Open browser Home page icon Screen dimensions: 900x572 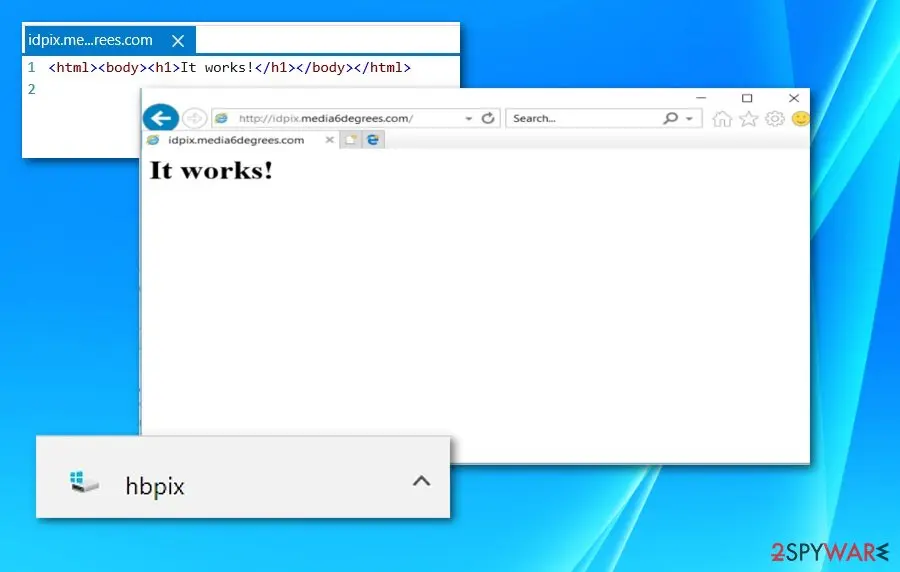click(722, 119)
